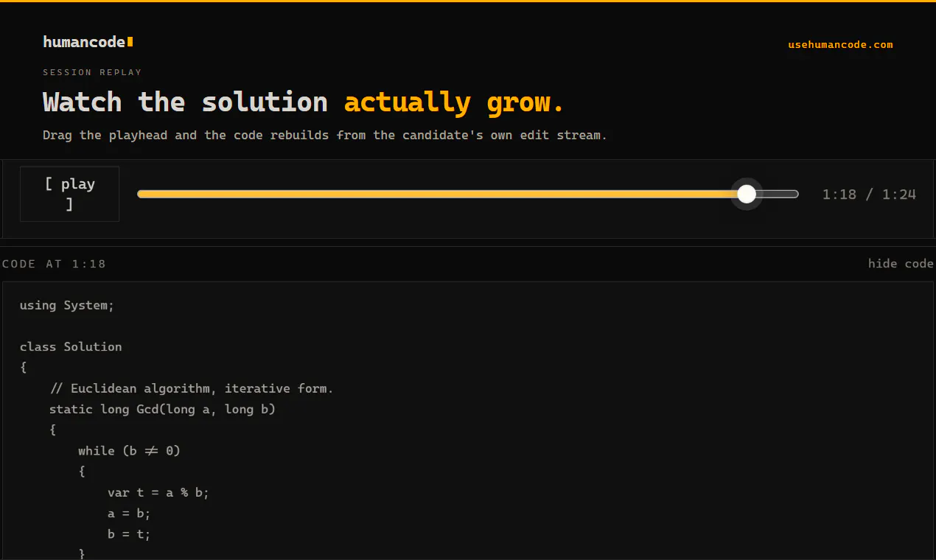Click the heading Watch the solution actually grow.
Viewport: 936px width, 560px height.
tap(304, 102)
